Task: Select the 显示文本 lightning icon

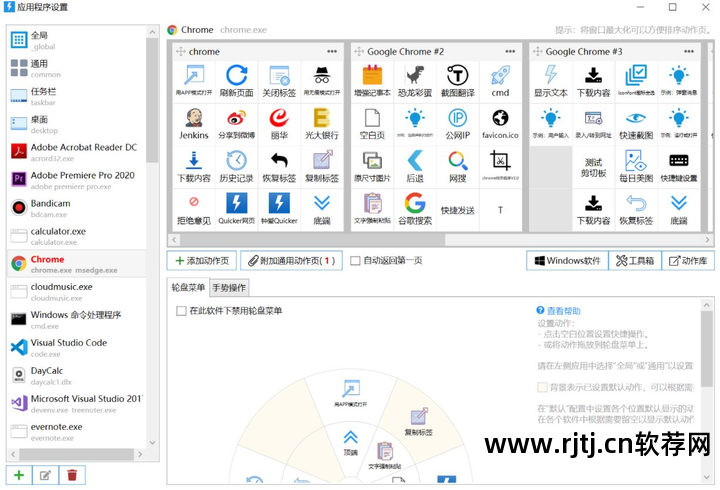Action: click(551, 75)
